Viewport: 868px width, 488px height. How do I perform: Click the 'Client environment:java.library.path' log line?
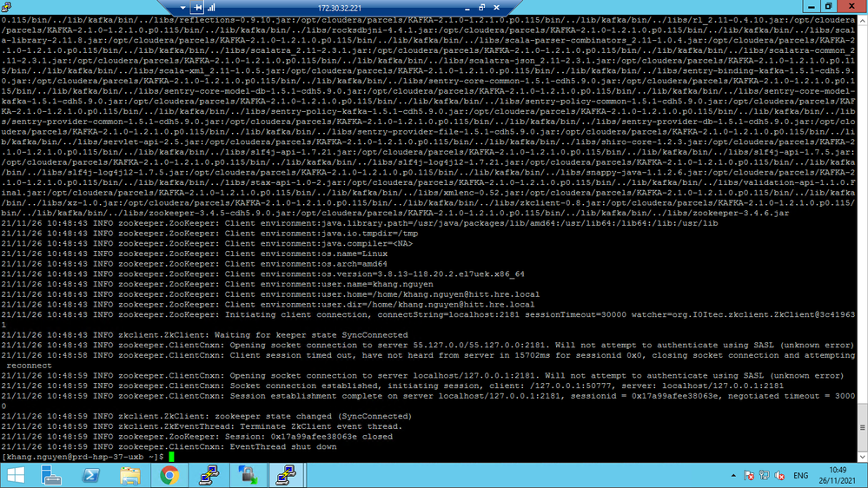[359, 223]
